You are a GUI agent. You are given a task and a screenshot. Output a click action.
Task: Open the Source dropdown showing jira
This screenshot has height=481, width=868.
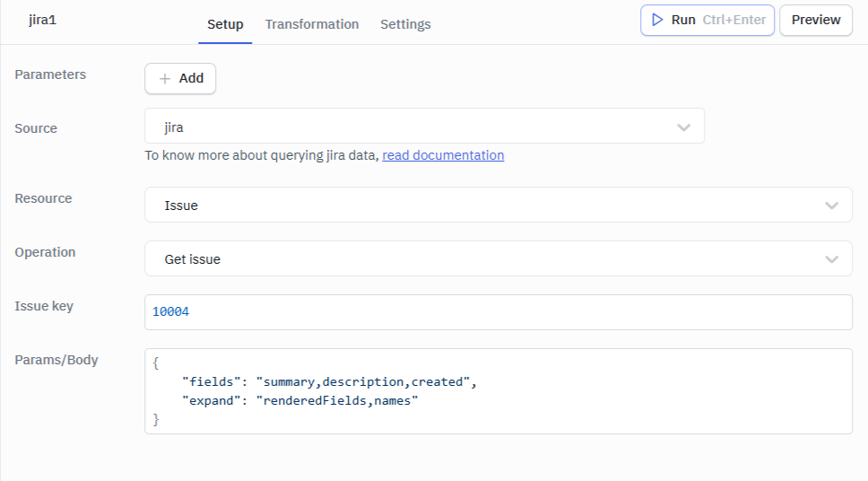[425, 126]
